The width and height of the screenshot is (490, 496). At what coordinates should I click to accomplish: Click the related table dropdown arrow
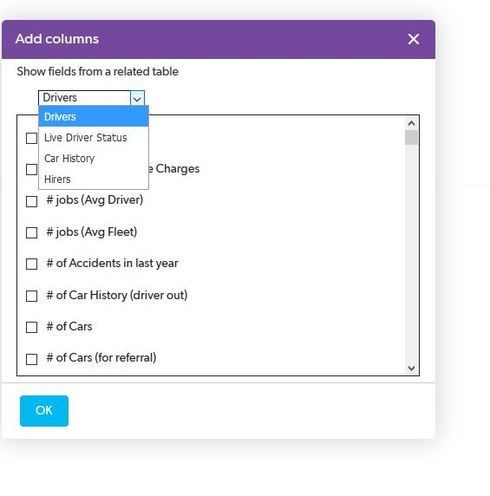137,98
